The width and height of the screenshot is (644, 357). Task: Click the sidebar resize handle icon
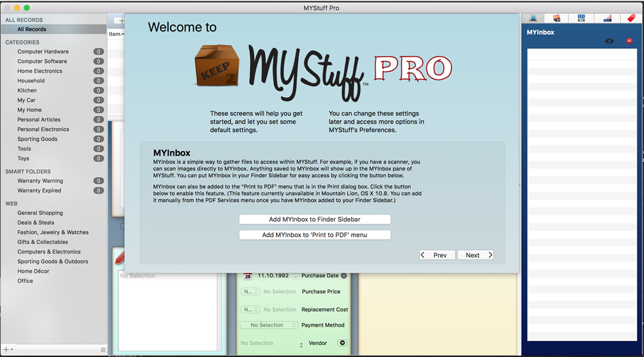[x=102, y=350]
